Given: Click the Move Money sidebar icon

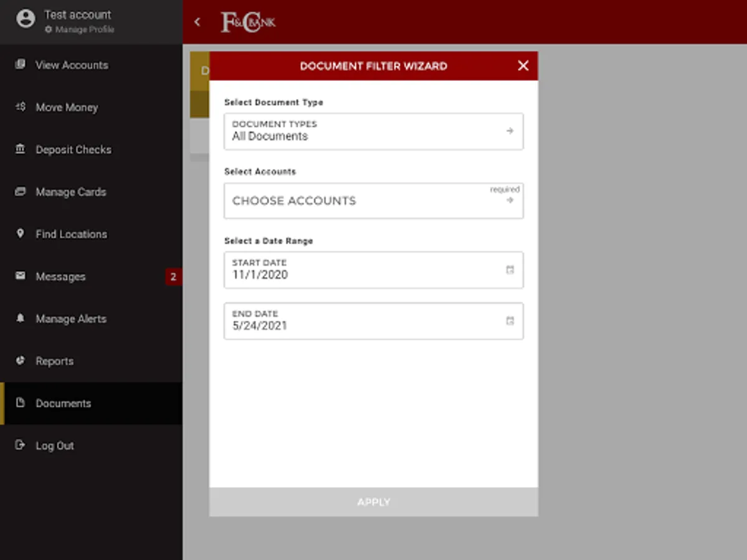Looking at the screenshot, I should coord(21,106).
